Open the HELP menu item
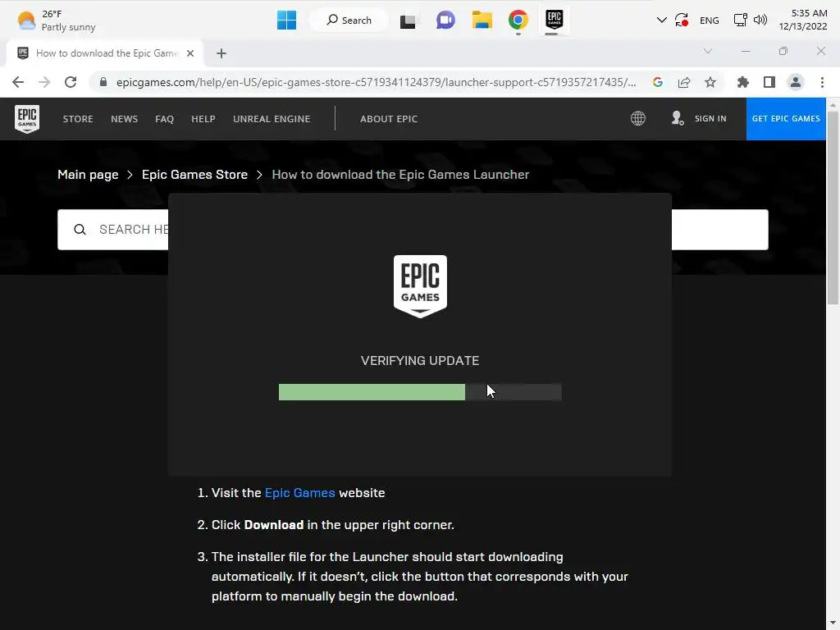Screen dimensions: 840x630 (x=203, y=119)
